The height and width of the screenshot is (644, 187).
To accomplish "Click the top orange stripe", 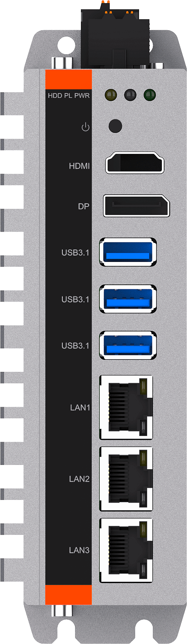I will [69, 79].
